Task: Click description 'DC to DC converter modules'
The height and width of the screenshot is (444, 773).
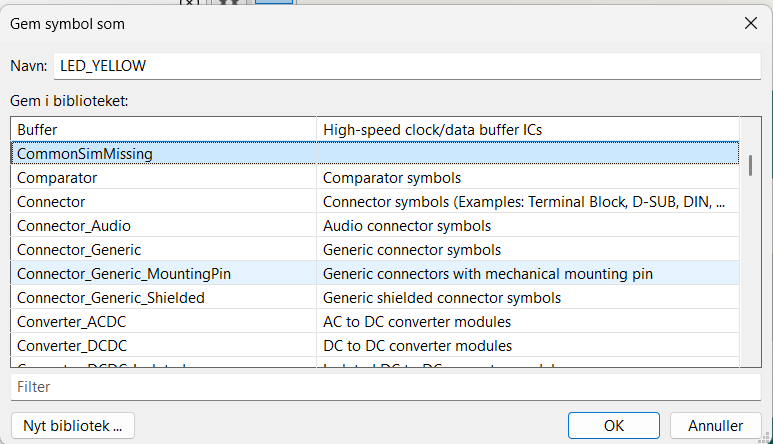Action: click(418, 345)
